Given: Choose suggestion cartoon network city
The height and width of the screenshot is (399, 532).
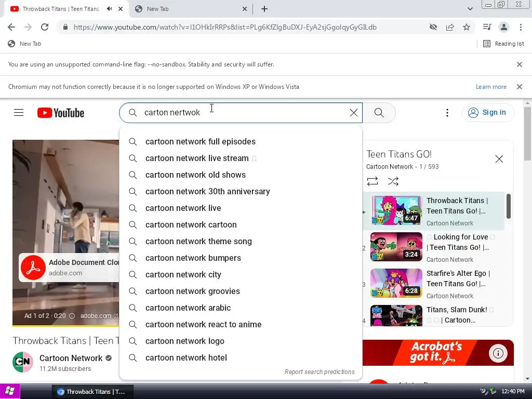Looking at the screenshot, I should pos(241,274).
